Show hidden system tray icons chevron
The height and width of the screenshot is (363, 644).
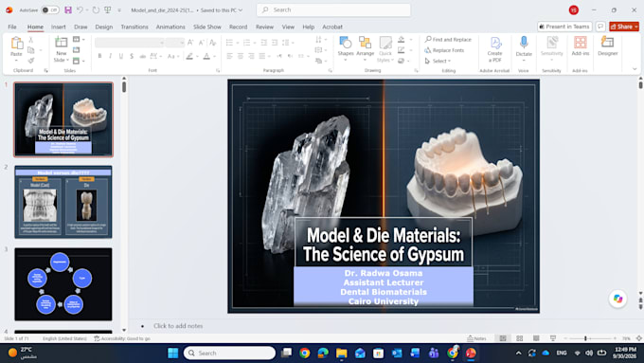[518, 354]
